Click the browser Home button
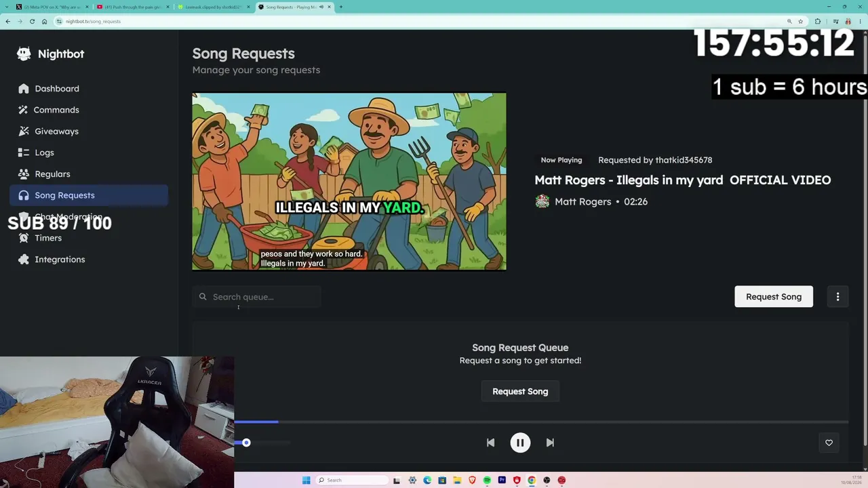 click(44, 21)
